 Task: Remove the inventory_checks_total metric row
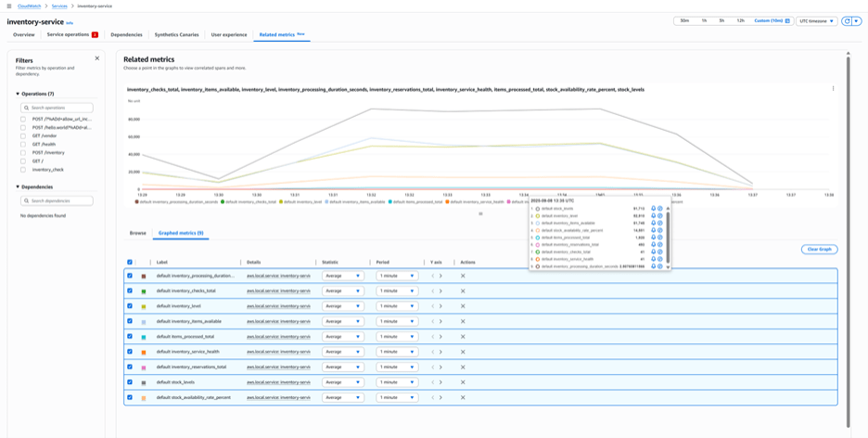(x=463, y=290)
